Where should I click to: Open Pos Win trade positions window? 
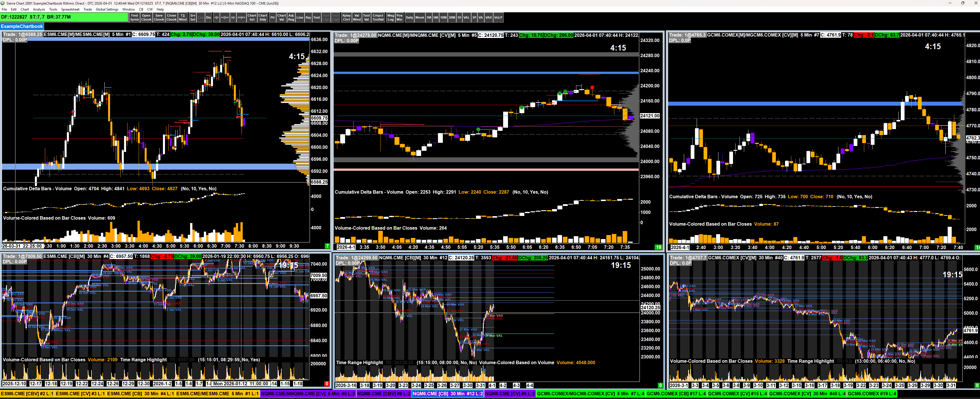pyautogui.click(x=399, y=17)
